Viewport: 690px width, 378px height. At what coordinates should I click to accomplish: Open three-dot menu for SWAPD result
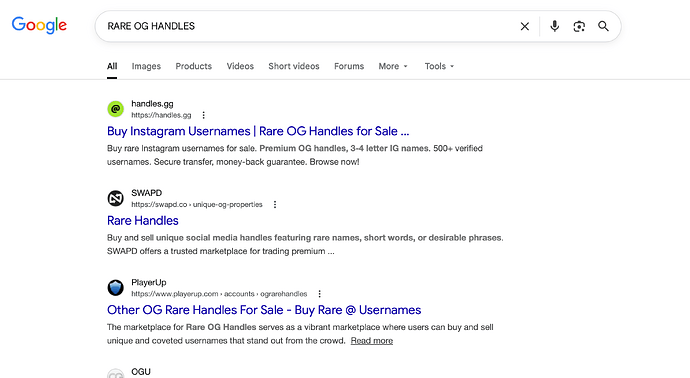click(275, 205)
